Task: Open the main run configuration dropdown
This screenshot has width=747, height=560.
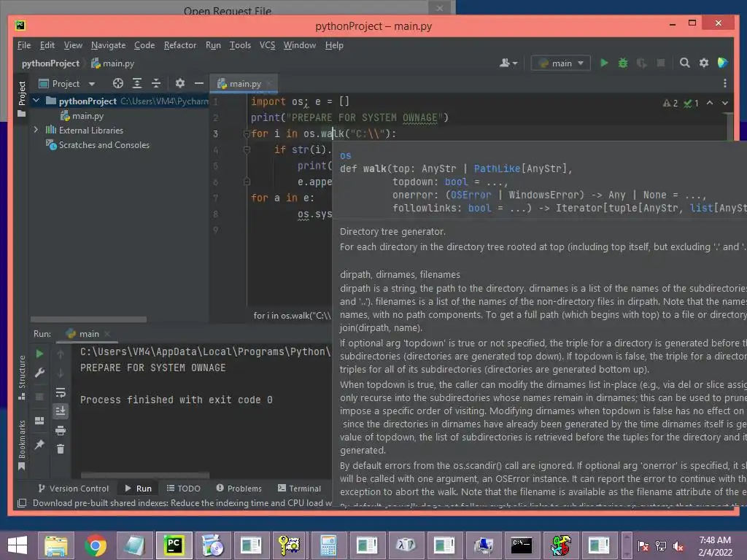Action: click(x=561, y=63)
